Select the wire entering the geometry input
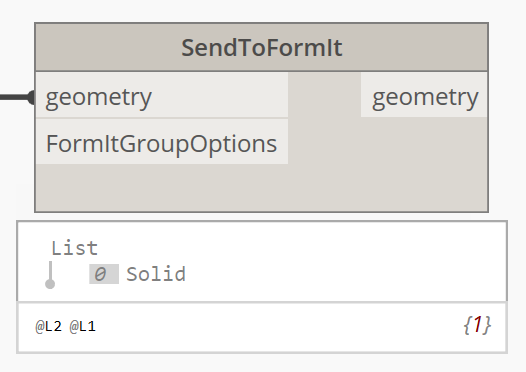526x372 pixels. pos(14,98)
